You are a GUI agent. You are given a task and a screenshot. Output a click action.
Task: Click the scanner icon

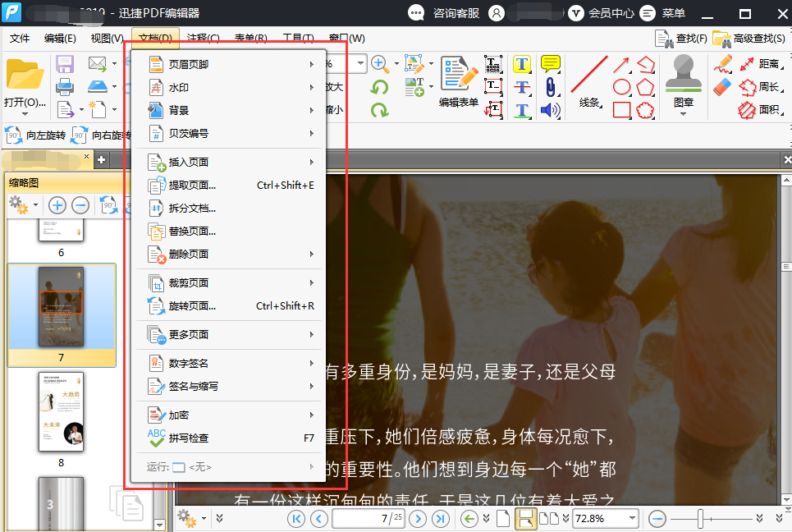[x=97, y=86]
